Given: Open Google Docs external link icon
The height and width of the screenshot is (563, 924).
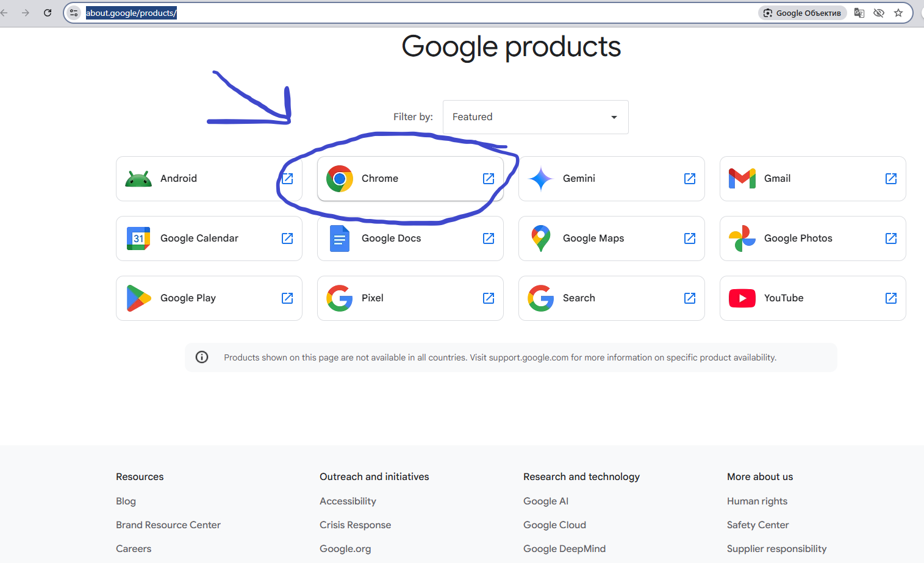Looking at the screenshot, I should (489, 238).
